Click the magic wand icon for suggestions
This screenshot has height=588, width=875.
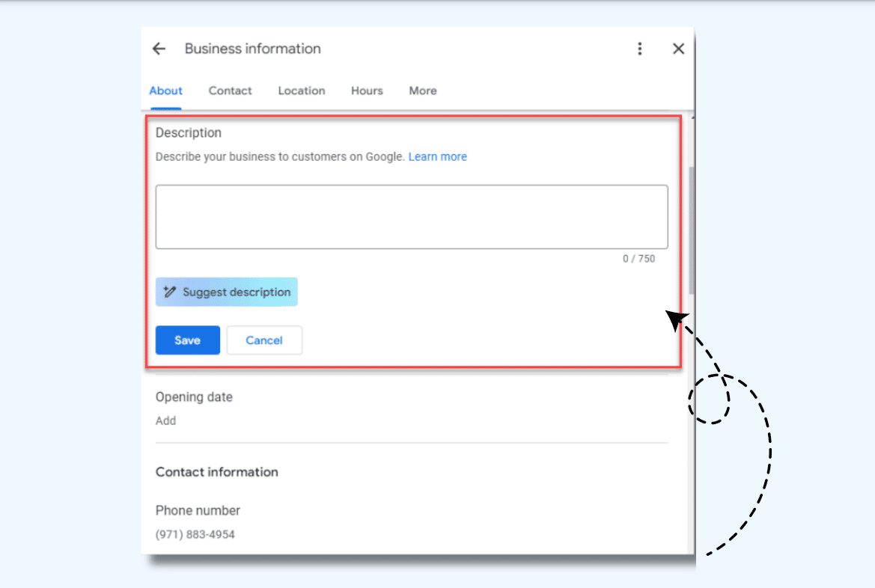170,292
